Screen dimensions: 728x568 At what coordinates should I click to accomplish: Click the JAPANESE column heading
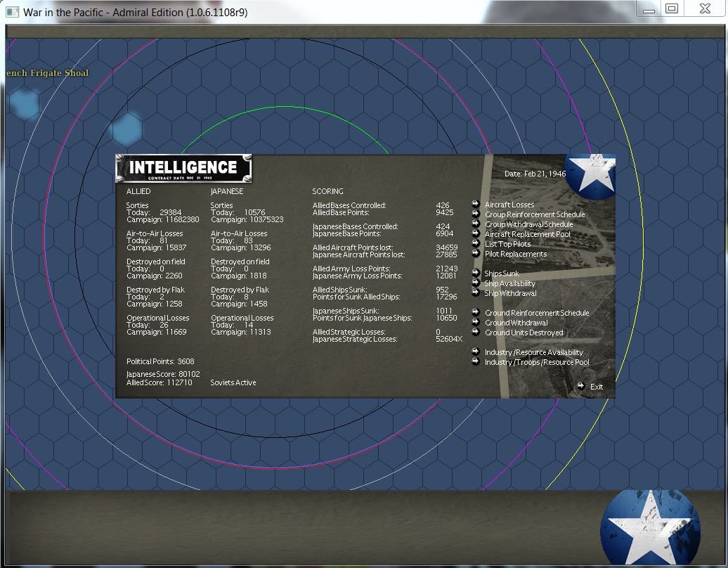[227, 191]
